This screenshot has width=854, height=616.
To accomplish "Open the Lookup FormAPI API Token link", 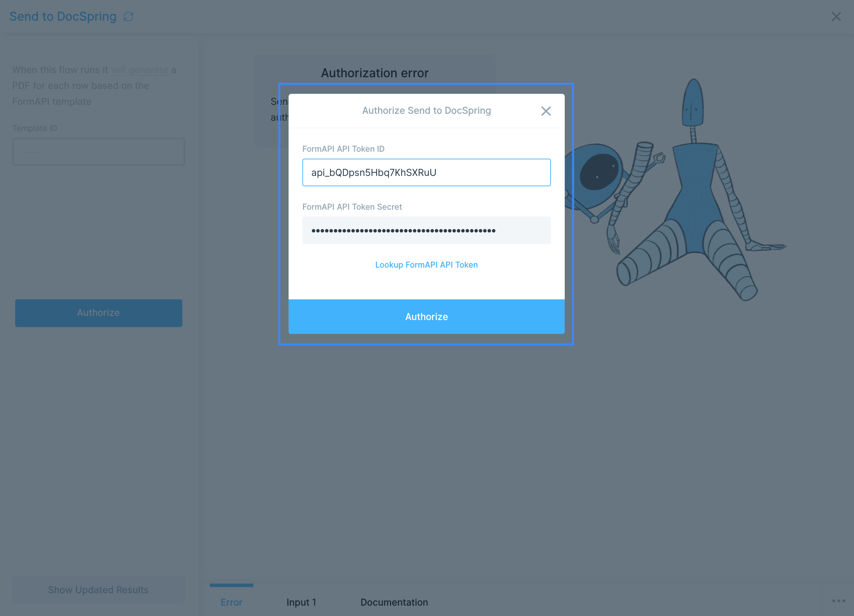I will point(426,265).
